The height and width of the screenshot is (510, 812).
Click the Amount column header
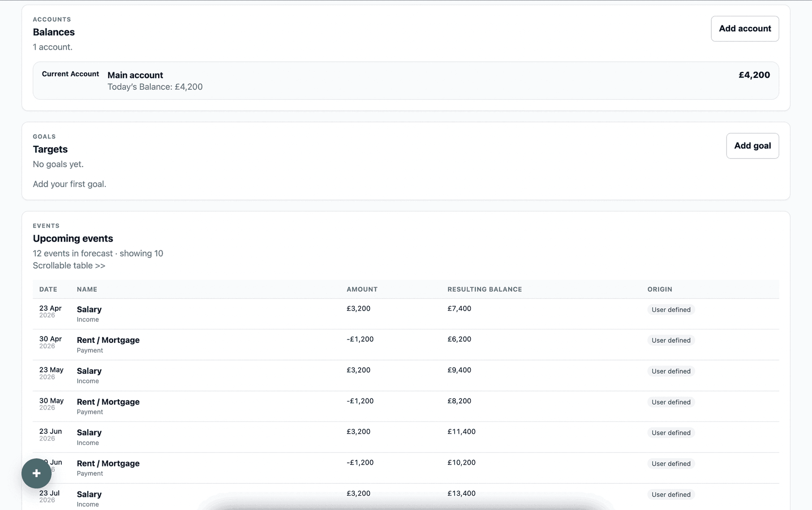coord(362,289)
